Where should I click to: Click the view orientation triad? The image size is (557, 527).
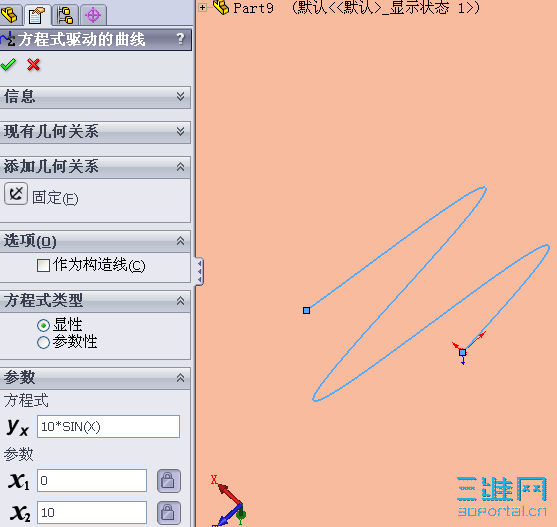pyautogui.click(x=229, y=501)
